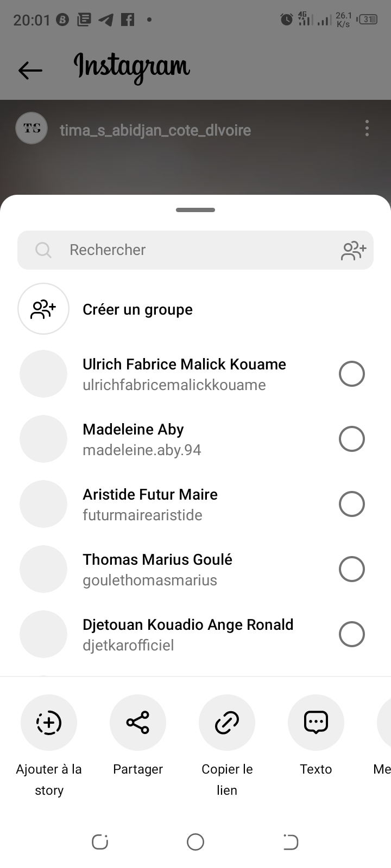This screenshot has width=391, height=868.
Task: Tap the Créer un groupe label
Action: [x=137, y=310]
